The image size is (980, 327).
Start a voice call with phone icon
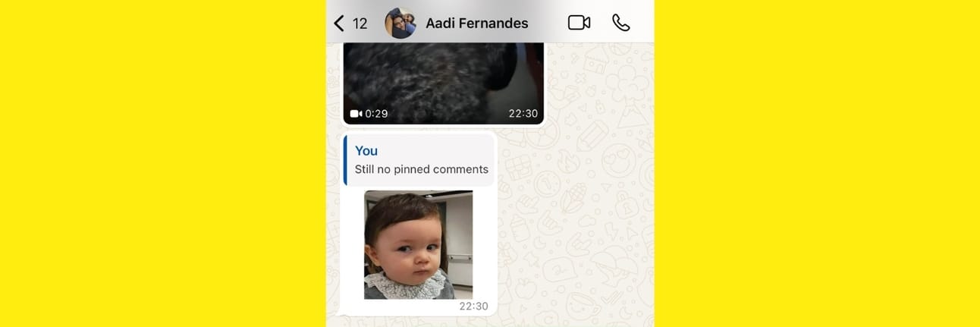pos(621,23)
